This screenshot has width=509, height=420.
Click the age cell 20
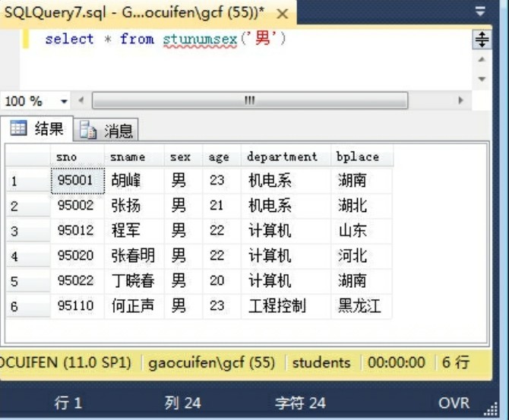[x=222, y=281]
